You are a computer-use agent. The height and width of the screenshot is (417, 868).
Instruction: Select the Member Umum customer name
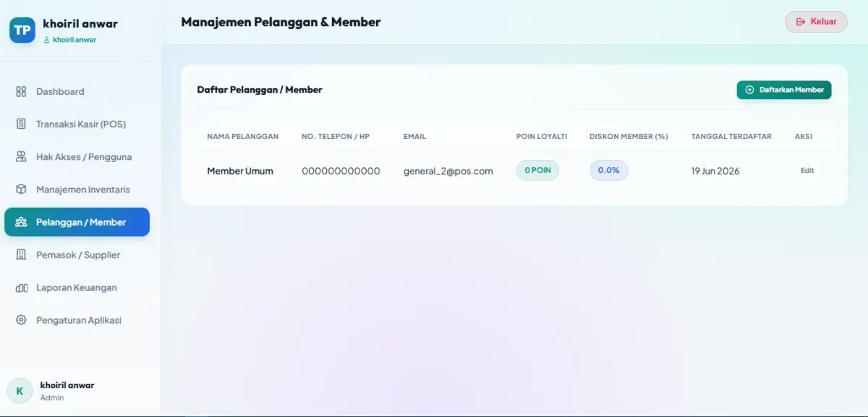click(x=240, y=171)
